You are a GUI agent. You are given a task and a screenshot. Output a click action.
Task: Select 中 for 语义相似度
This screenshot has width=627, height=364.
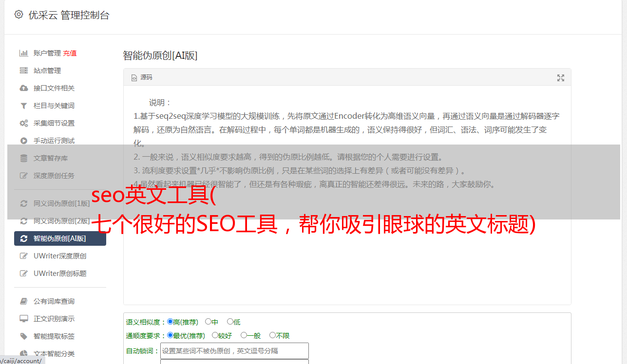pos(208,322)
